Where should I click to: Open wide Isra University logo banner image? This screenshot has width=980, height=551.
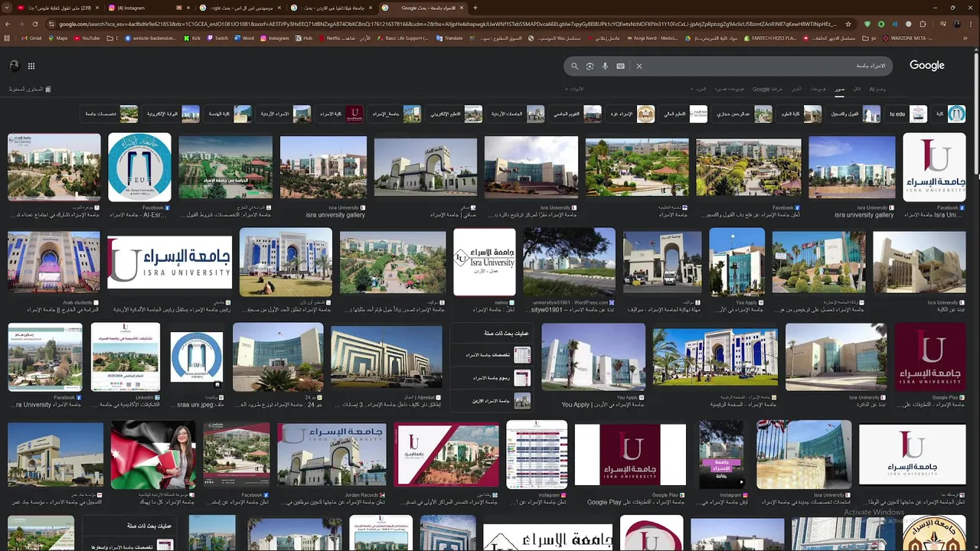click(169, 262)
